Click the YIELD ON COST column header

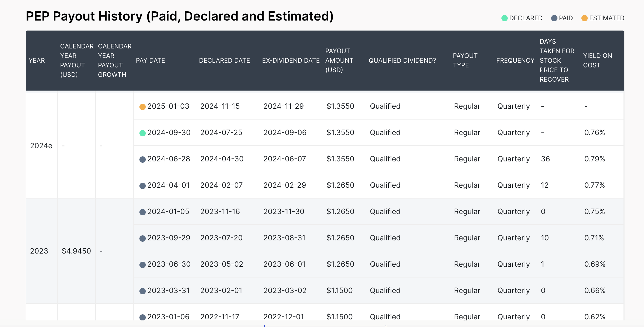click(597, 61)
